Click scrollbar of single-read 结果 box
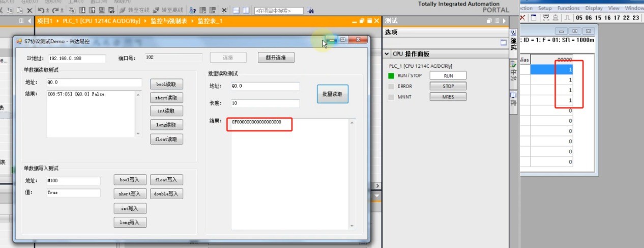 click(x=138, y=114)
